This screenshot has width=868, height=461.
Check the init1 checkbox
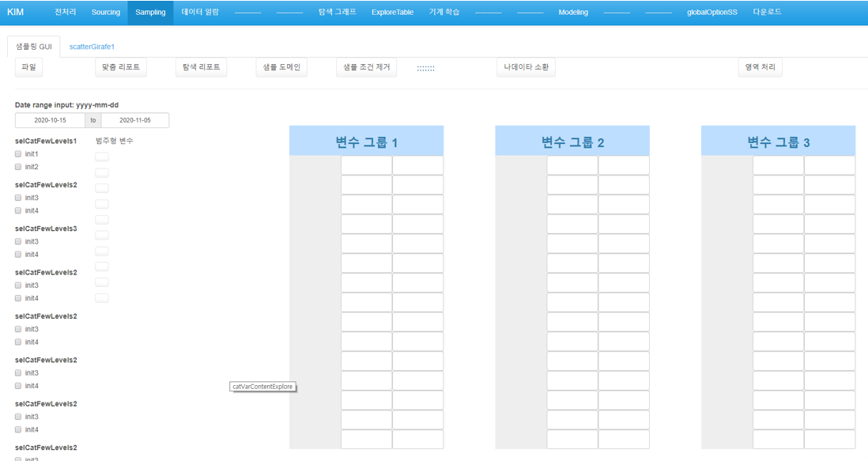[18, 154]
